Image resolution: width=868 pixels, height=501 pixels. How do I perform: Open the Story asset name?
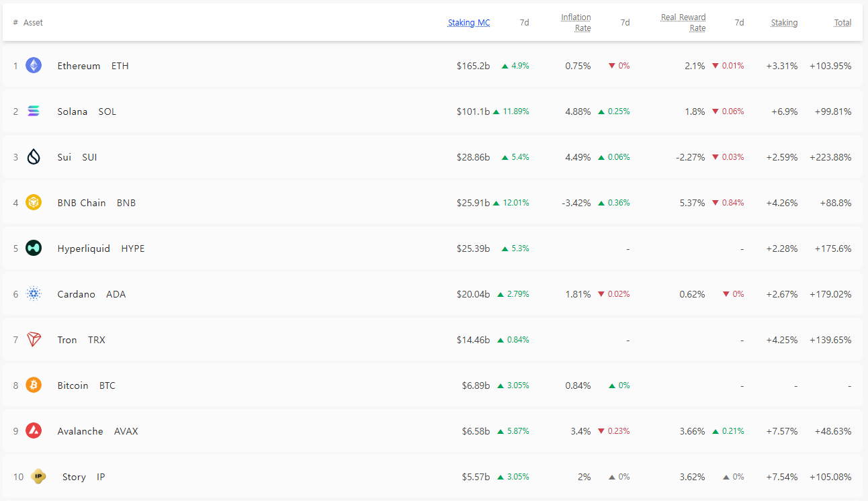(74, 477)
